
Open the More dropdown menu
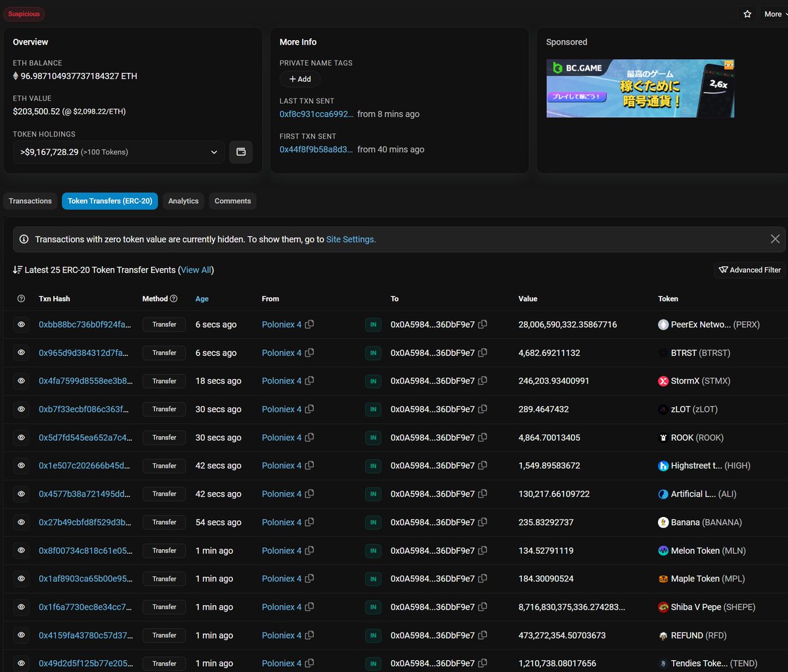(x=775, y=14)
